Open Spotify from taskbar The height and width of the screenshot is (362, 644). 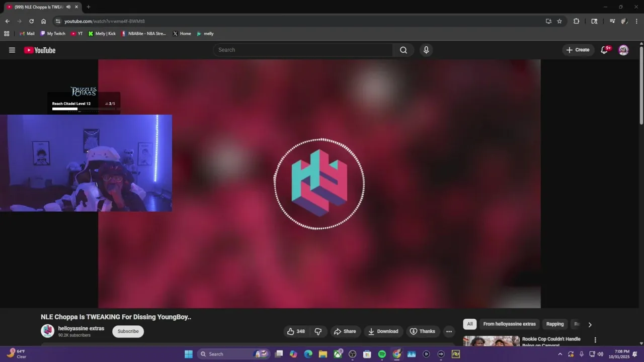coord(382,354)
